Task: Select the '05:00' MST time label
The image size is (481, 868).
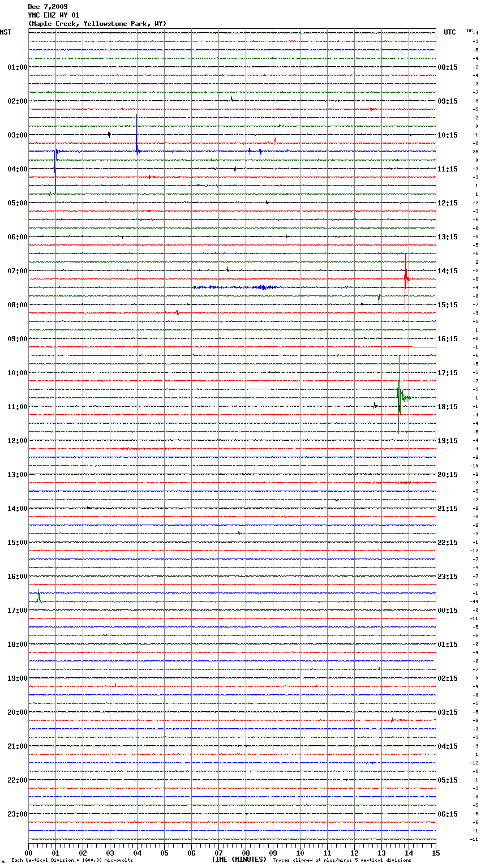Action: (18, 203)
